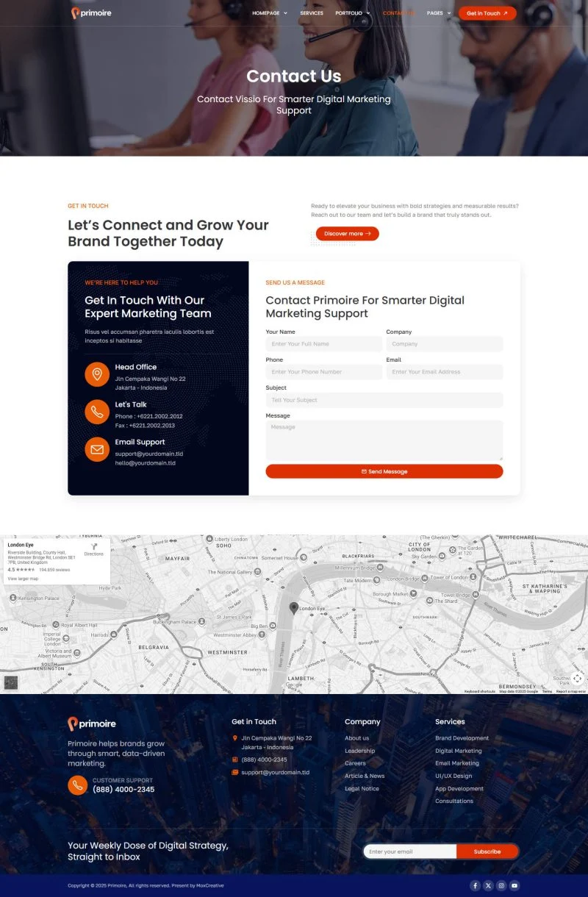
Task: Open the YouTube social icon in footer
Action: pyautogui.click(x=514, y=885)
